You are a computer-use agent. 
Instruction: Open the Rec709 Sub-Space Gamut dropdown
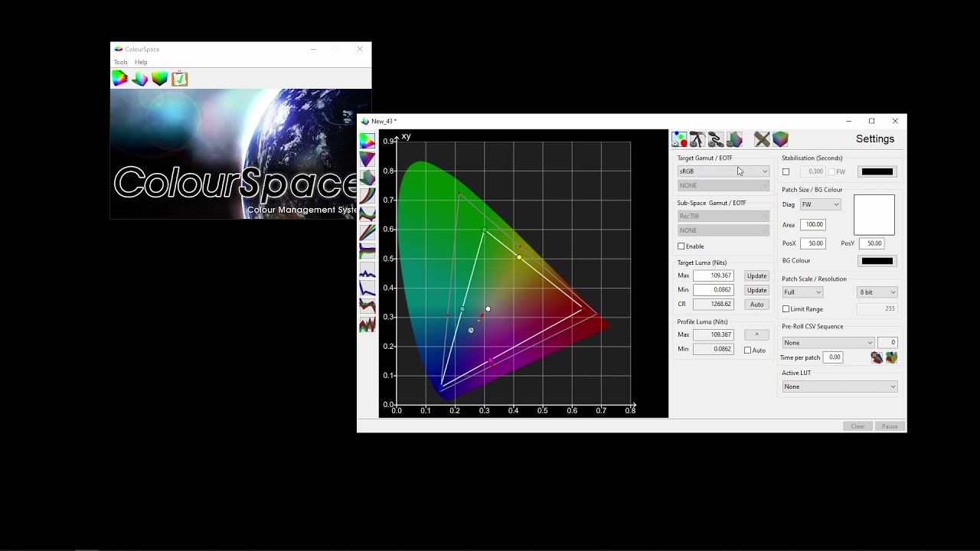coord(723,216)
